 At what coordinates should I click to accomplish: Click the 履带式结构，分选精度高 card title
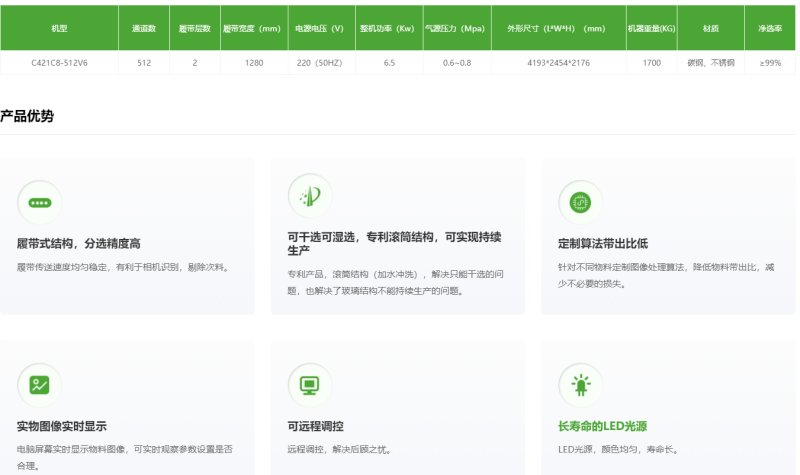(78, 244)
